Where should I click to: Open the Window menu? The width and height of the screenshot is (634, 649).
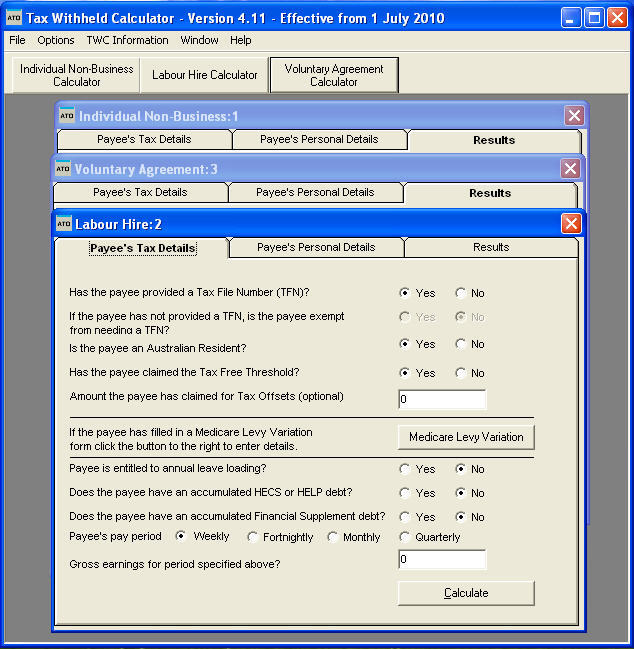[x=199, y=40]
